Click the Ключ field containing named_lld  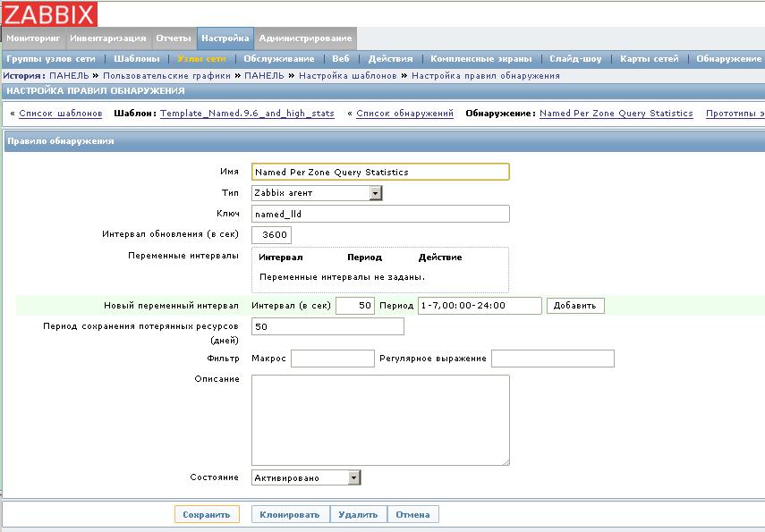pyautogui.click(x=380, y=214)
